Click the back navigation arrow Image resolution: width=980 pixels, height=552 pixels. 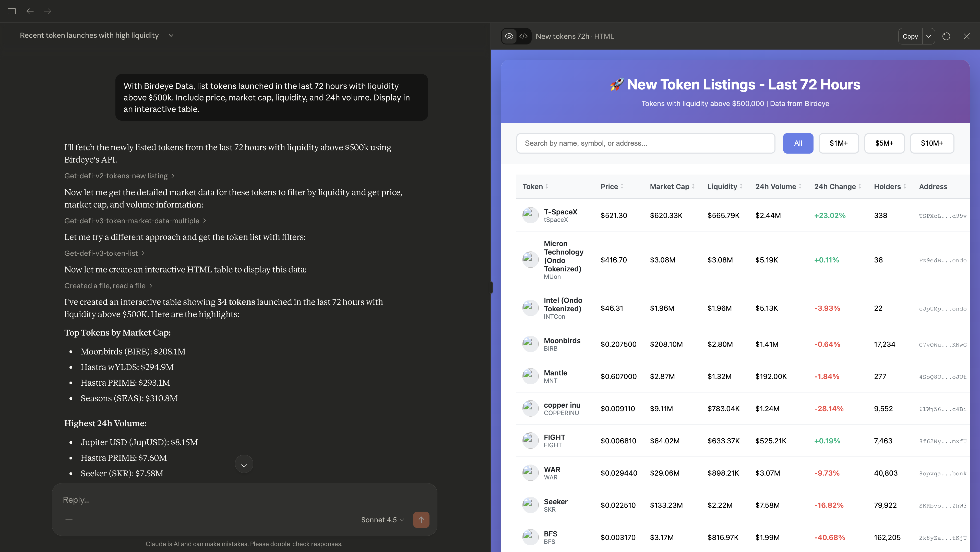click(30, 11)
